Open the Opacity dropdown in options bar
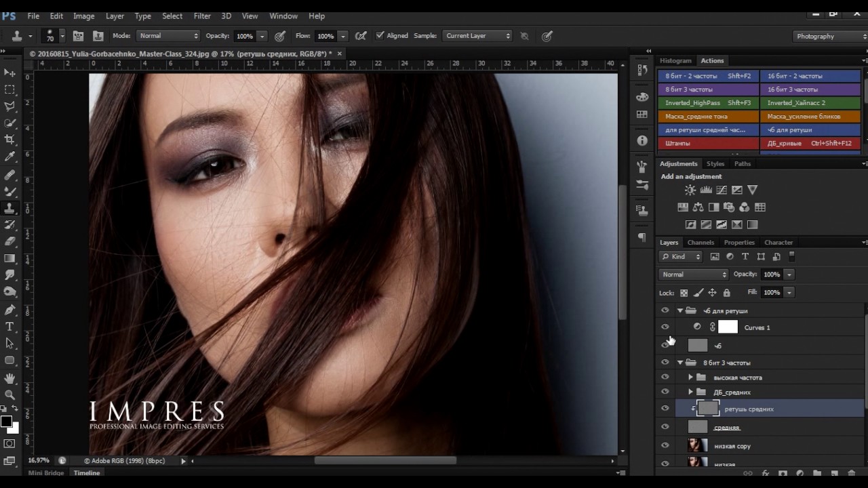The image size is (868, 488). coord(262,36)
